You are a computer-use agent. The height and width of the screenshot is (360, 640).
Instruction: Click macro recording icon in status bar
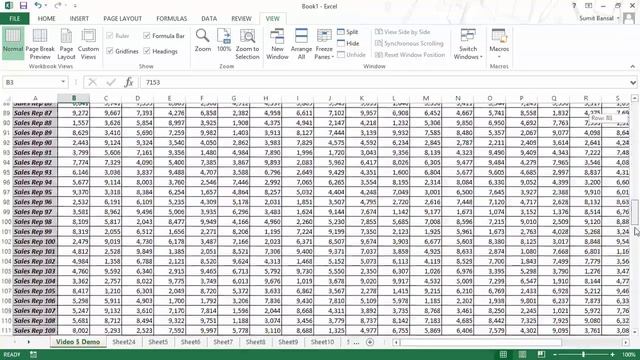33,354
